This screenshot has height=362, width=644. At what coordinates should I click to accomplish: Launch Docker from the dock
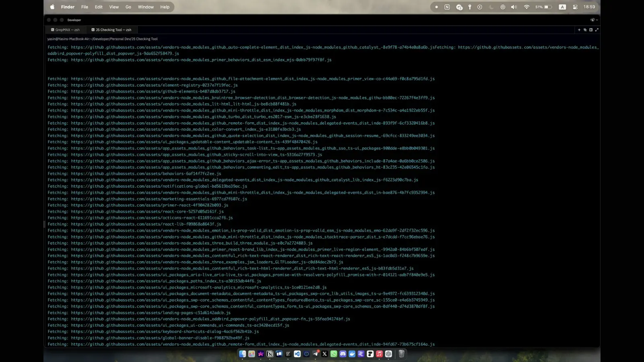(x=352, y=354)
